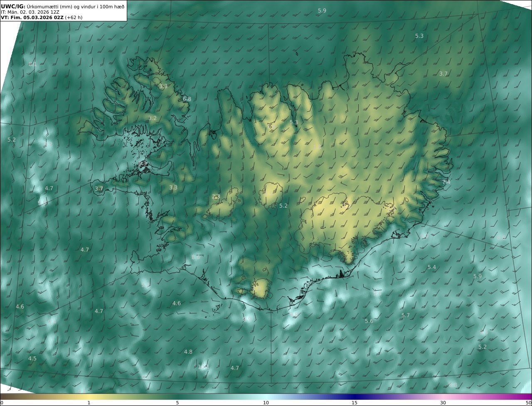Click the 8.6 value in southwest Iceland
This screenshot has height=406, width=532.
click(196, 257)
